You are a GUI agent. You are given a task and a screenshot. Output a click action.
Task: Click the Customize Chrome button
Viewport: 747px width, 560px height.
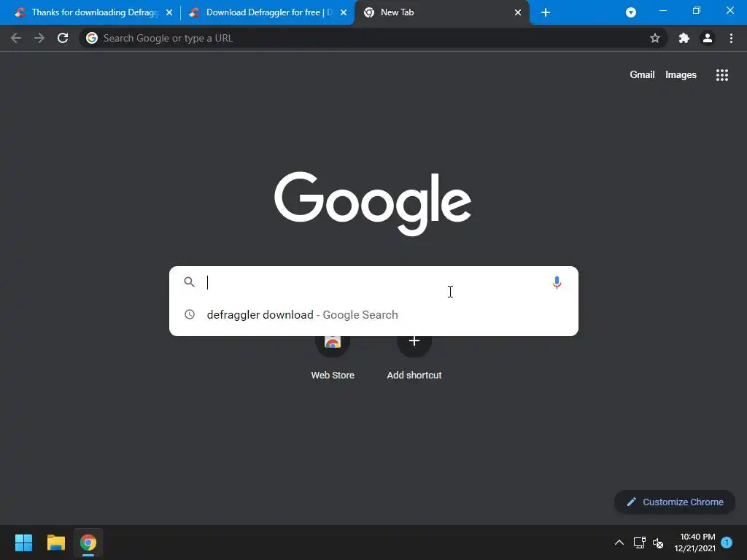click(675, 502)
